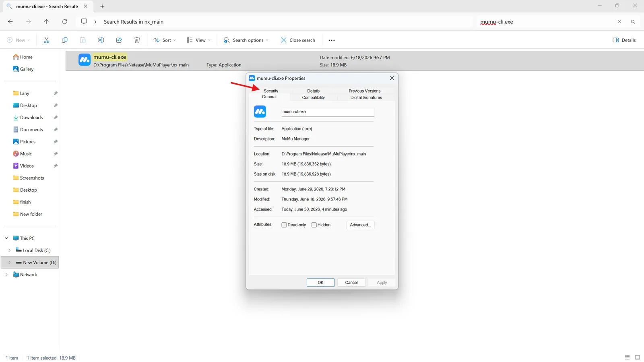Go back with the left arrow
This screenshot has width=644, height=362.
pyautogui.click(x=10, y=22)
